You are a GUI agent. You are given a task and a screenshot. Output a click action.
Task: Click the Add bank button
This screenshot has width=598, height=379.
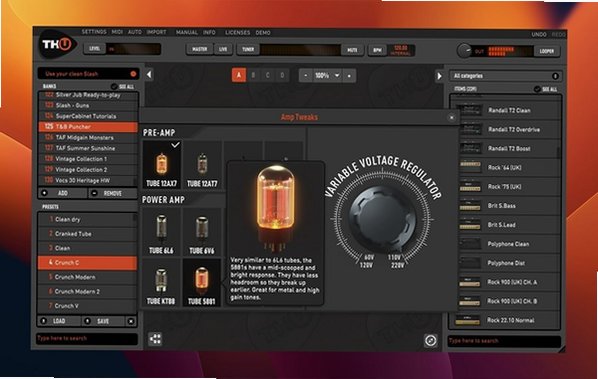63,193
